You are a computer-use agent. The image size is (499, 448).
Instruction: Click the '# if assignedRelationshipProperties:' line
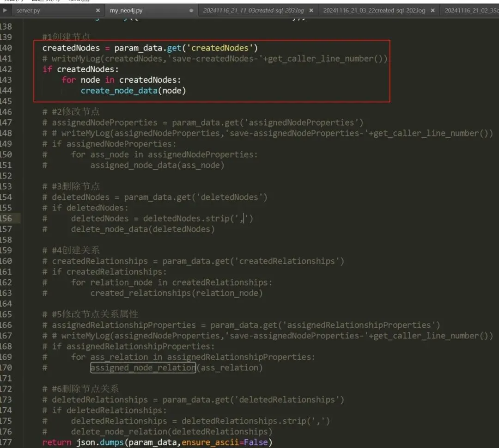point(128,346)
